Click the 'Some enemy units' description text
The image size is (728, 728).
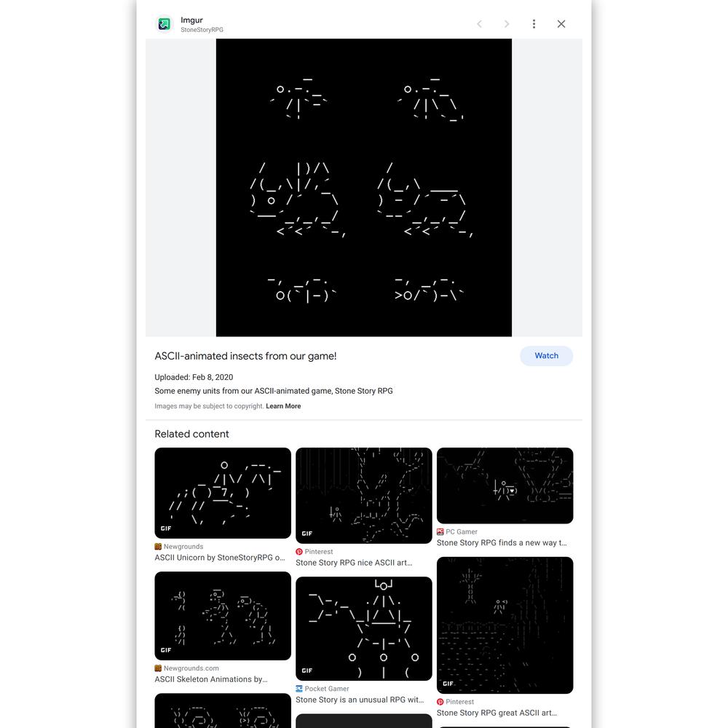point(274,391)
